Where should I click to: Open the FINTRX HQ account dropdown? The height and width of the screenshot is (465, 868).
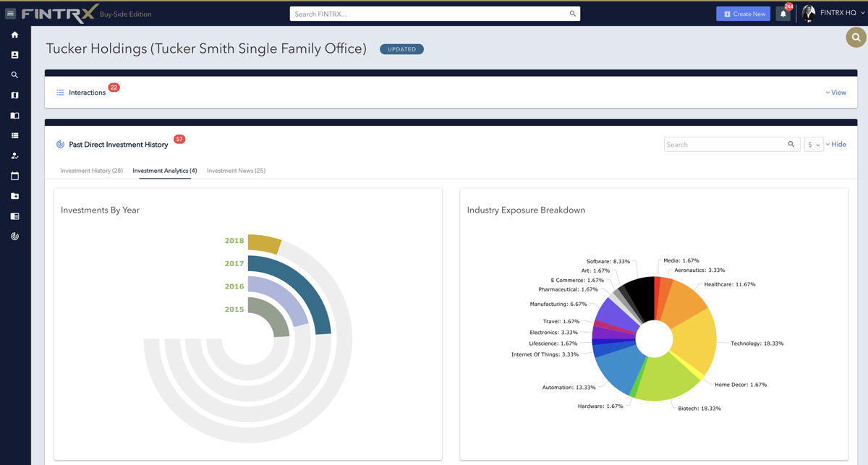coord(842,14)
